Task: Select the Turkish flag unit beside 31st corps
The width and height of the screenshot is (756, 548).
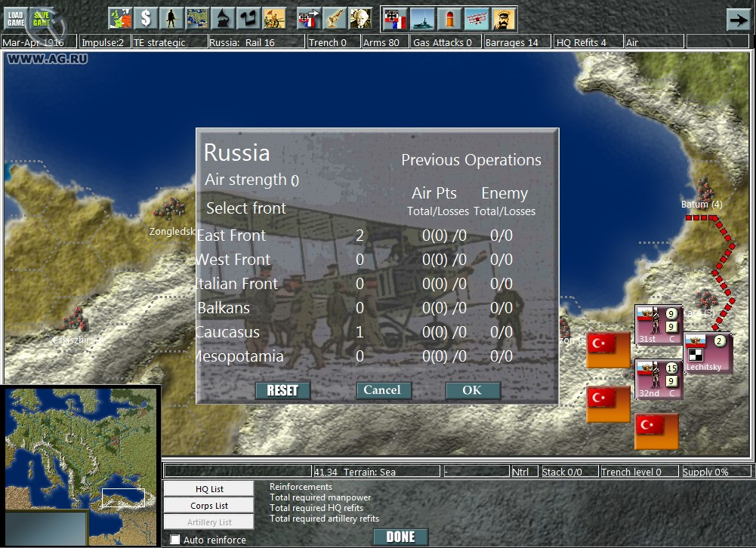Action: (609, 350)
